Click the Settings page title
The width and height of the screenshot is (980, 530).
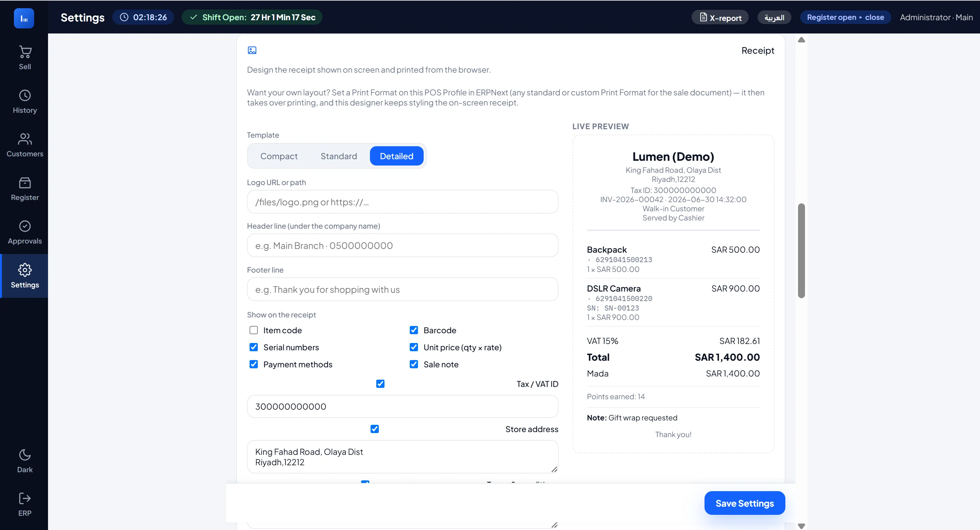coord(82,17)
